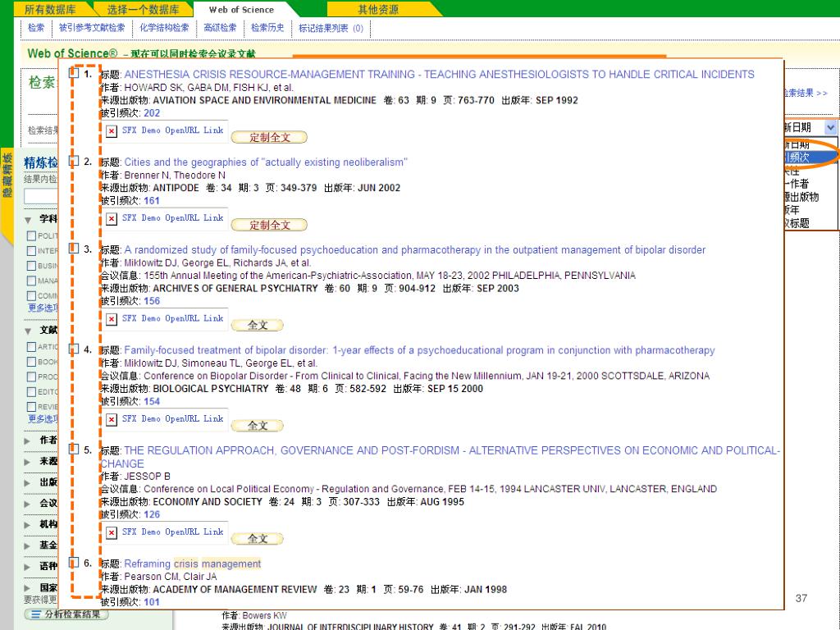Click times cited count 154
Screen dimensions: 840x630
[152, 401]
